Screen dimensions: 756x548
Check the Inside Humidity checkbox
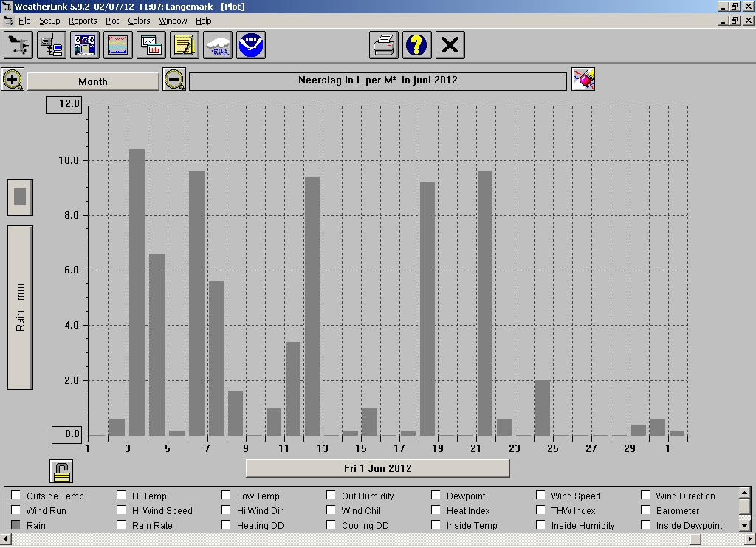[540, 525]
